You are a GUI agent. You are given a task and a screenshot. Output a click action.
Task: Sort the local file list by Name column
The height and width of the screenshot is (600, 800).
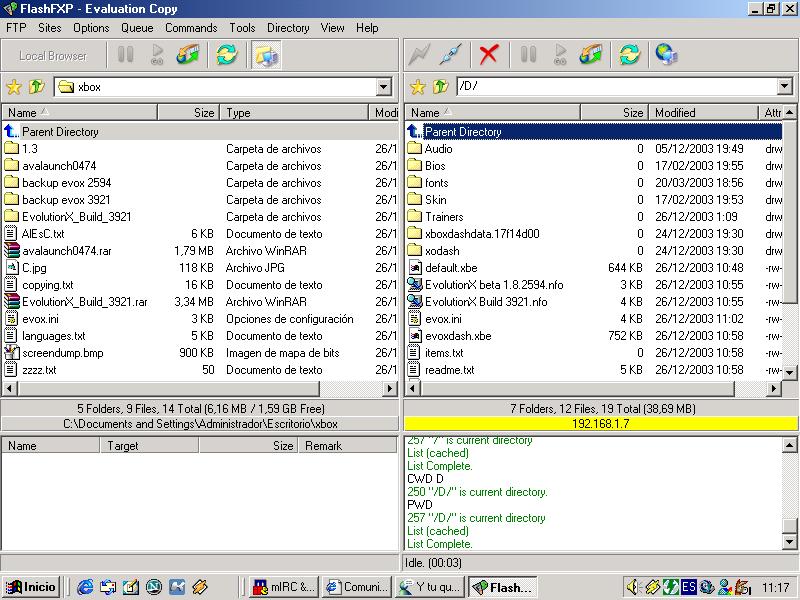tap(80, 113)
